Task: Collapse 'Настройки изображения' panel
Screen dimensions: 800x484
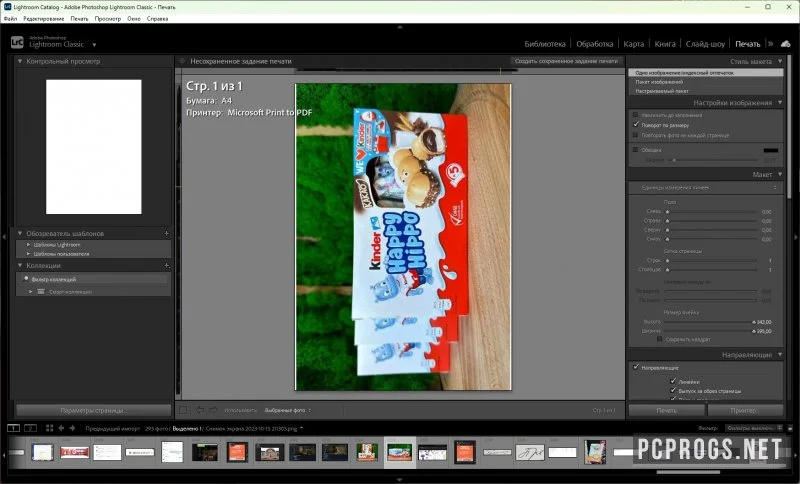Action: coord(780,103)
